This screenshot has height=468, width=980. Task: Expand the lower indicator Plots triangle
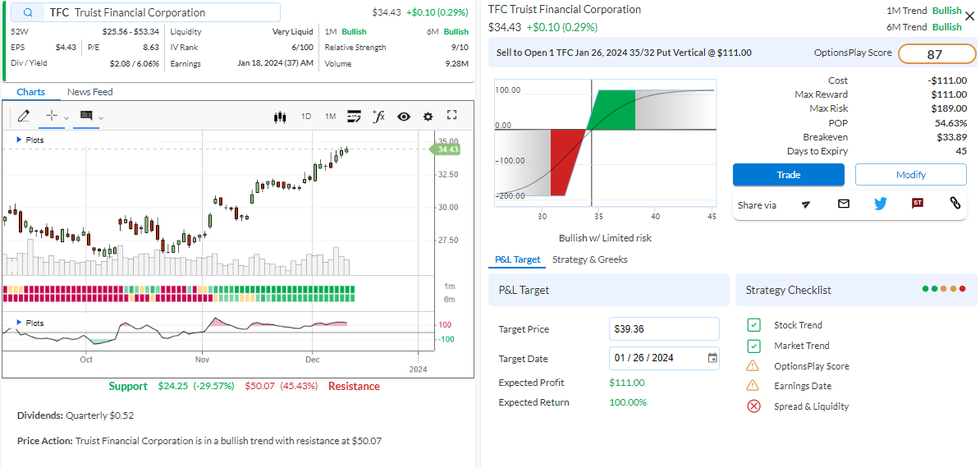point(19,323)
